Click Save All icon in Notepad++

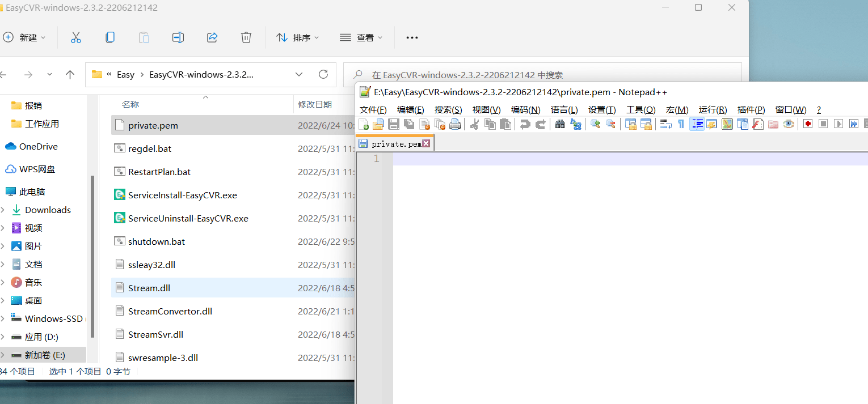pyautogui.click(x=409, y=124)
